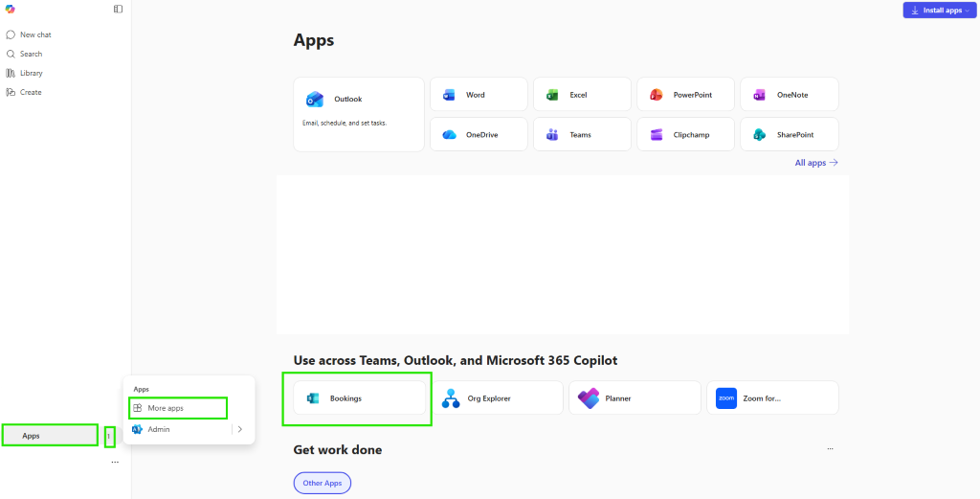
Task: Open the Install apps dropdown
Action: click(940, 10)
